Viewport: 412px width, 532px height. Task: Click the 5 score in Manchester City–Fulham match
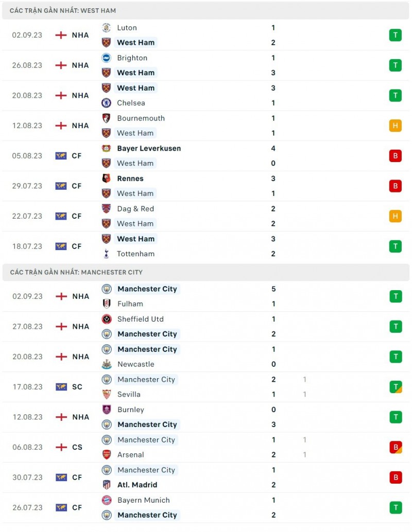(273, 289)
